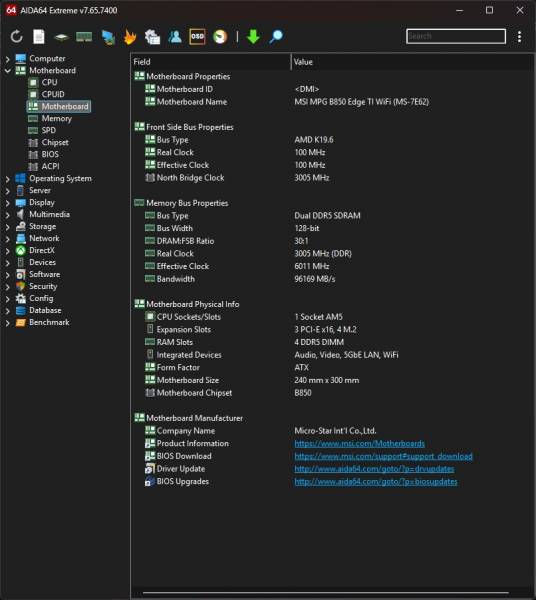Viewport: 536px width, 600px height.
Task: Collapse the Motherboard tree node
Action: [x=7, y=71]
